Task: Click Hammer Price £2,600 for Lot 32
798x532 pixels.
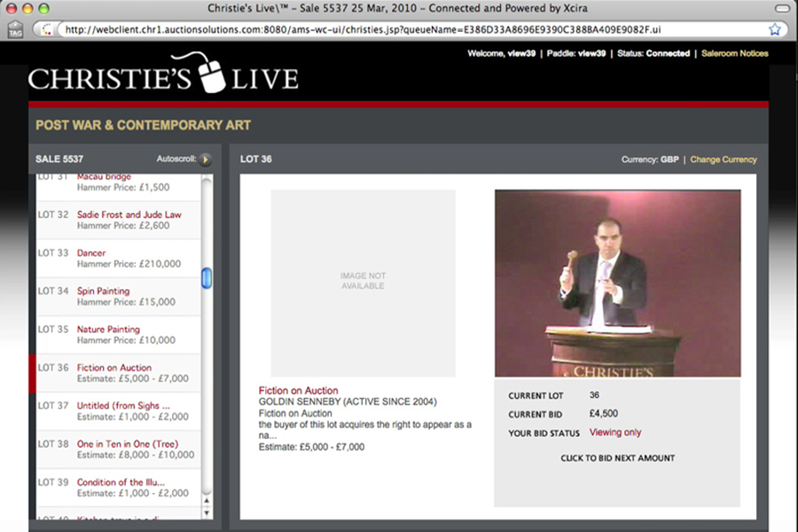Action: (123, 225)
